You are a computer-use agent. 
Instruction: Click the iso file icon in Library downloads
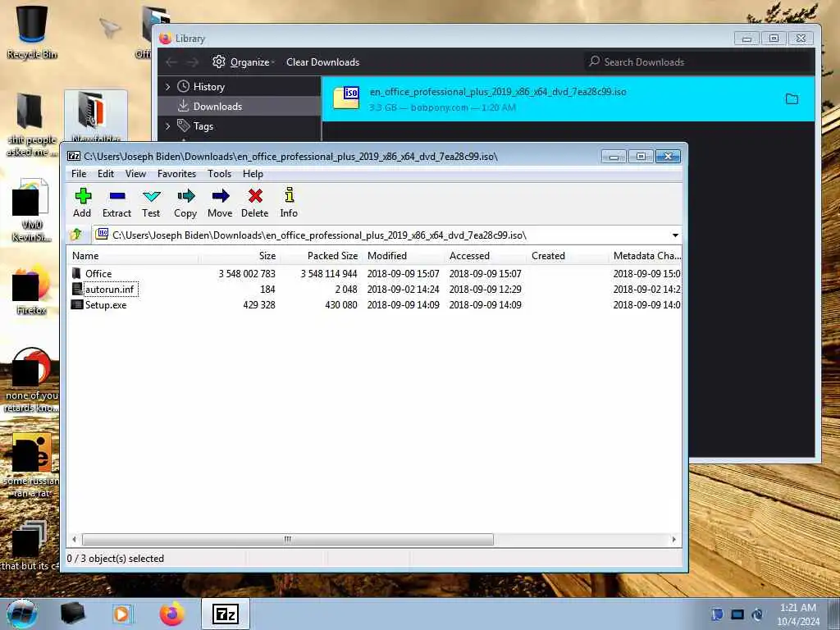coord(346,98)
